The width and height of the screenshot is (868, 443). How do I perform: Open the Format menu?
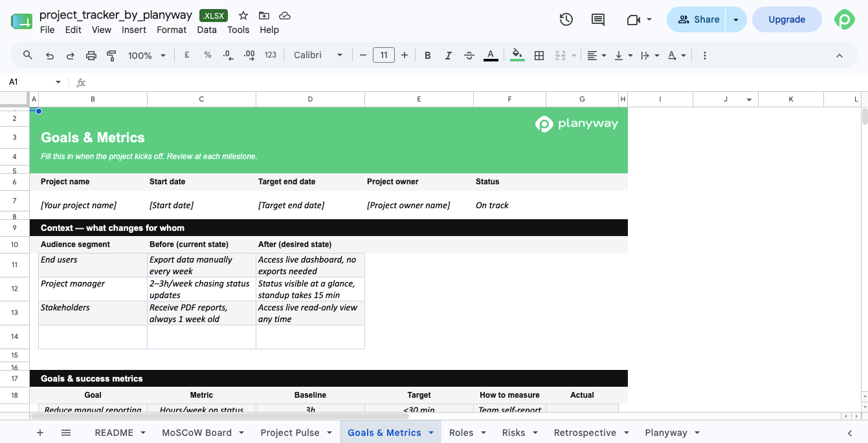pyautogui.click(x=172, y=30)
